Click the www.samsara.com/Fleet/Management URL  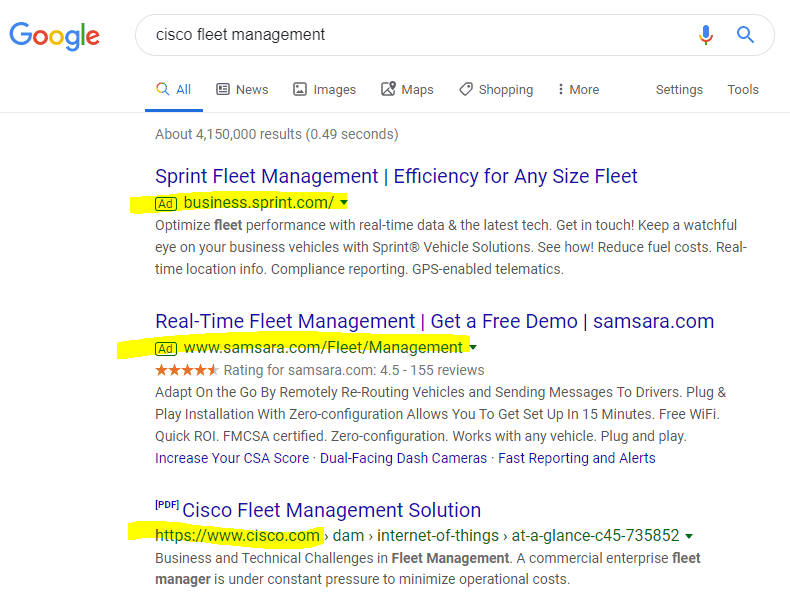coord(323,348)
